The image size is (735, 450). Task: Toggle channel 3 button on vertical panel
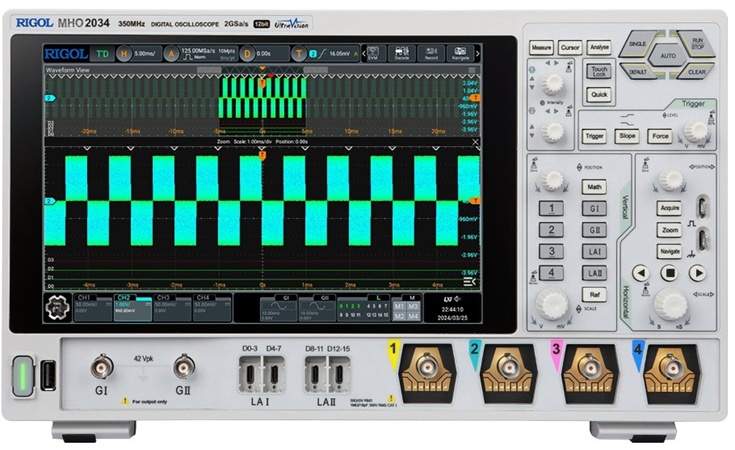pos(551,251)
